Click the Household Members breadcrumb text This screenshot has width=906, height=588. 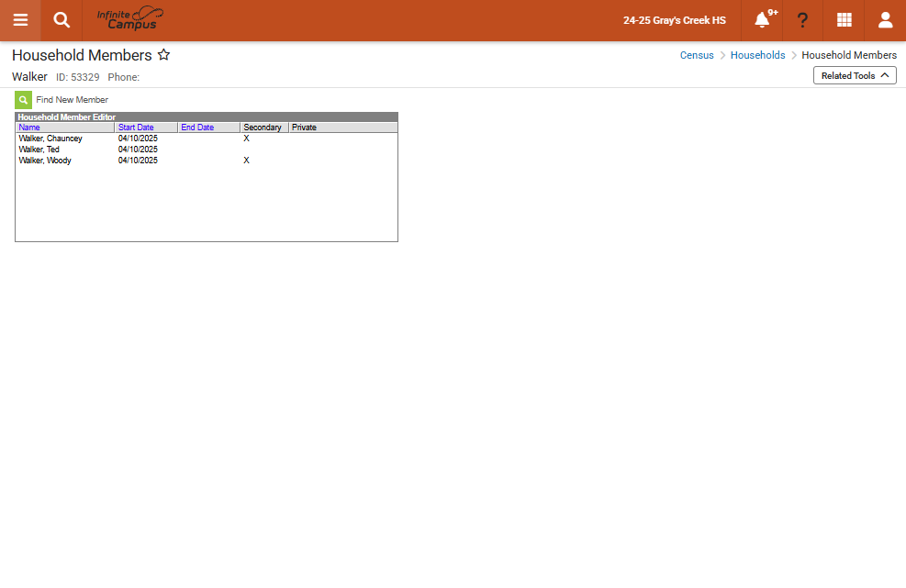click(x=849, y=55)
